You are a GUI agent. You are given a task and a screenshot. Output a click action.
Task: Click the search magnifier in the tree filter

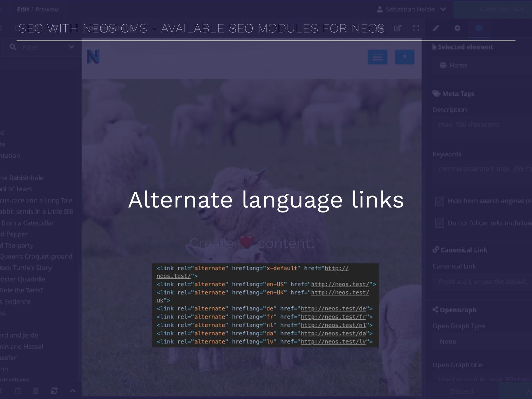coord(13,47)
